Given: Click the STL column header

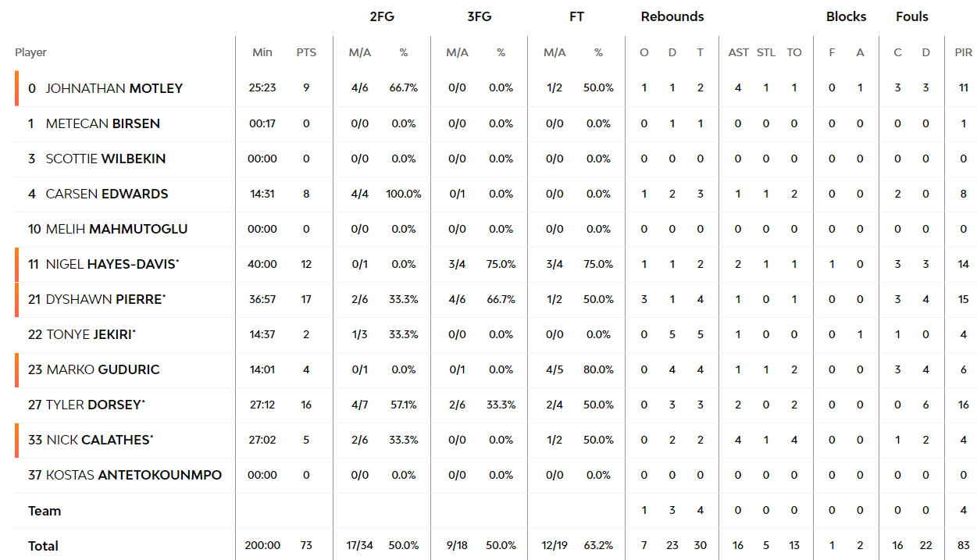Looking at the screenshot, I should tap(766, 52).
